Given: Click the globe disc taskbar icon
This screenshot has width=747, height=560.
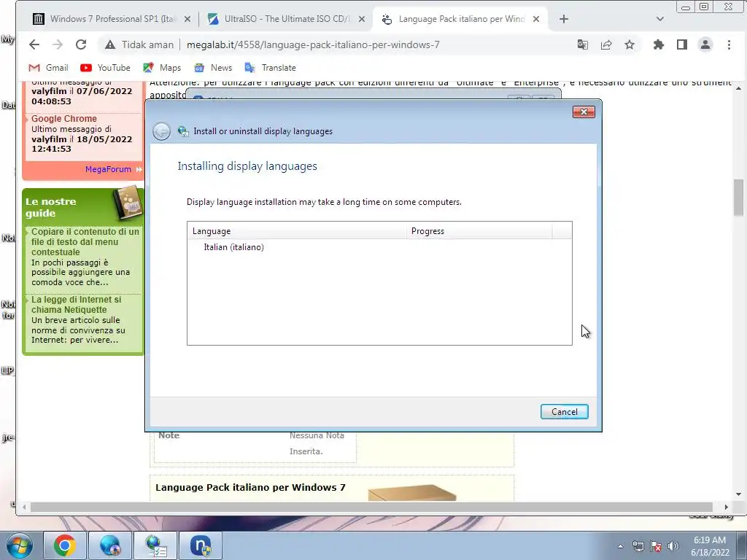Looking at the screenshot, I should 109,545.
